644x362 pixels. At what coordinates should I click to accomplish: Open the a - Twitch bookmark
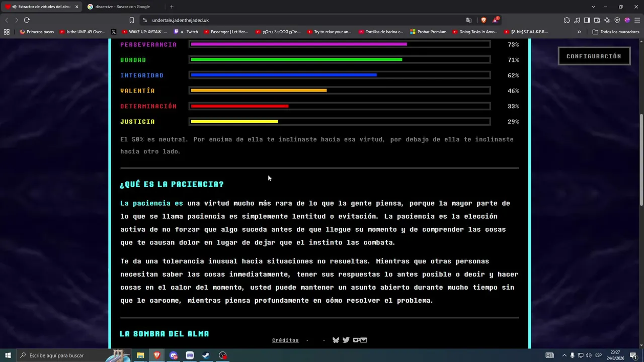coord(186,32)
